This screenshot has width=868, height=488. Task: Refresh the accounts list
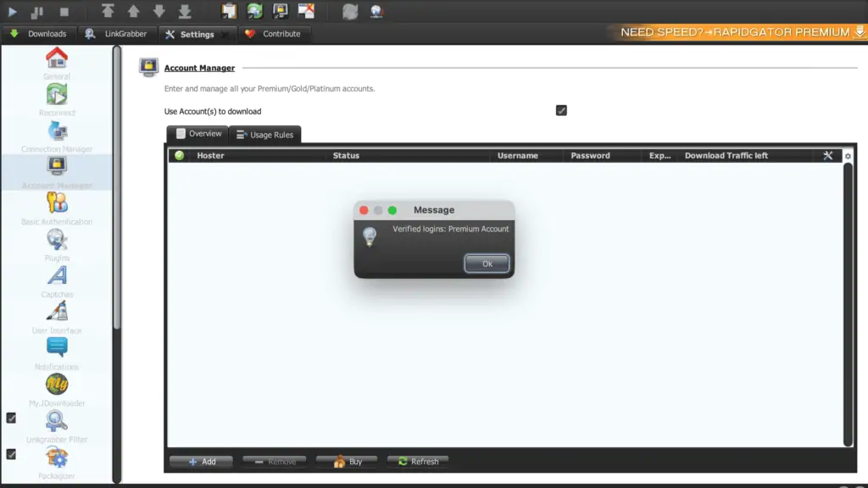(418, 462)
